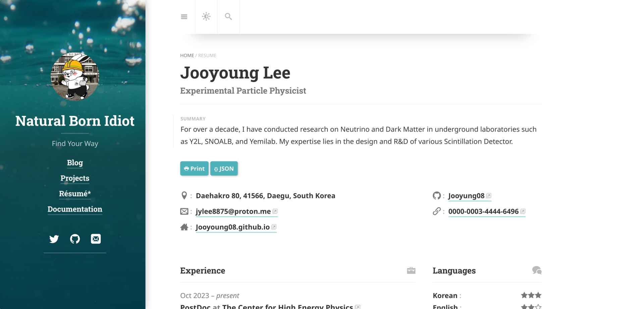Viewport: 644px width, 309px height.
Task: Open the Blog page from the sidebar
Action: (74, 163)
